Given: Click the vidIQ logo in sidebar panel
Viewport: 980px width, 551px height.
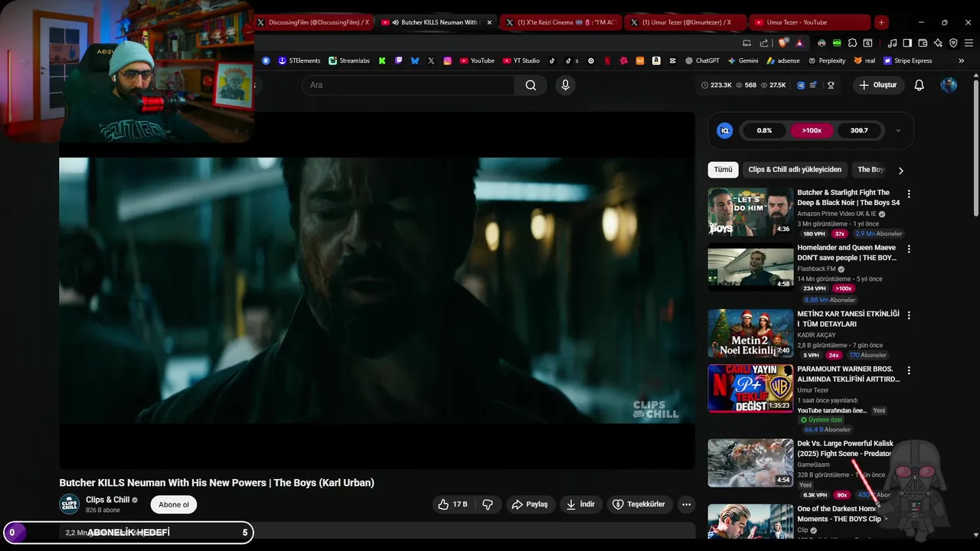Looking at the screenshot, I should tap(724, 131).
